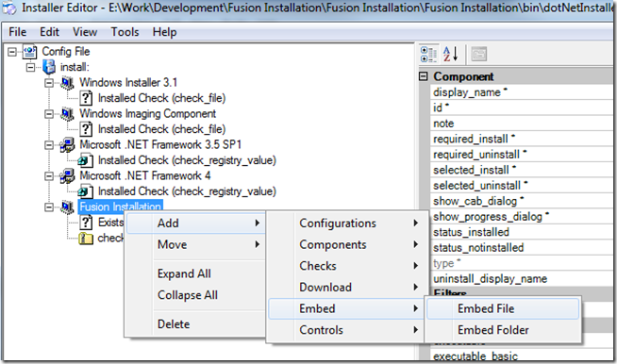The width and height of the screenshot is (617, 364).
Task: Click the .NET Framework 3.5 SP1 icon
Action: point(67,145)
